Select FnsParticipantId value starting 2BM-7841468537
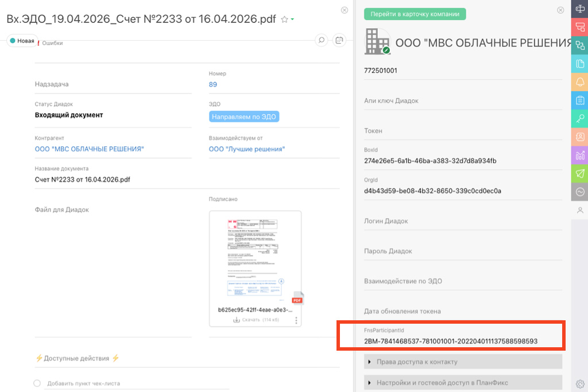 pyautogui.click(x=451, y=341)
